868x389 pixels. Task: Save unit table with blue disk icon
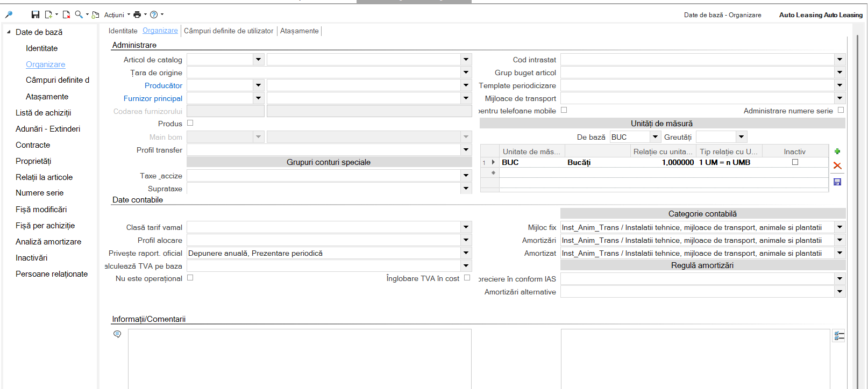click(837, 182)
